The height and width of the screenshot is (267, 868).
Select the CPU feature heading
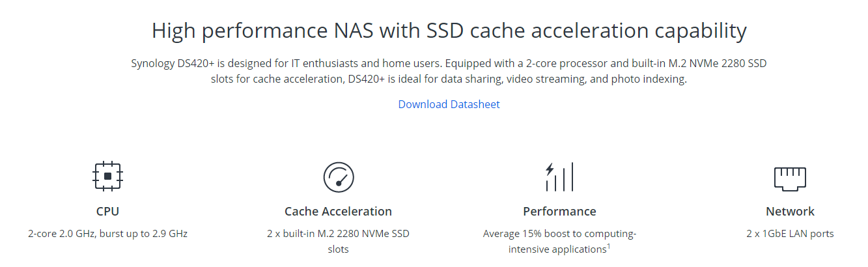(x=107, y=212)
